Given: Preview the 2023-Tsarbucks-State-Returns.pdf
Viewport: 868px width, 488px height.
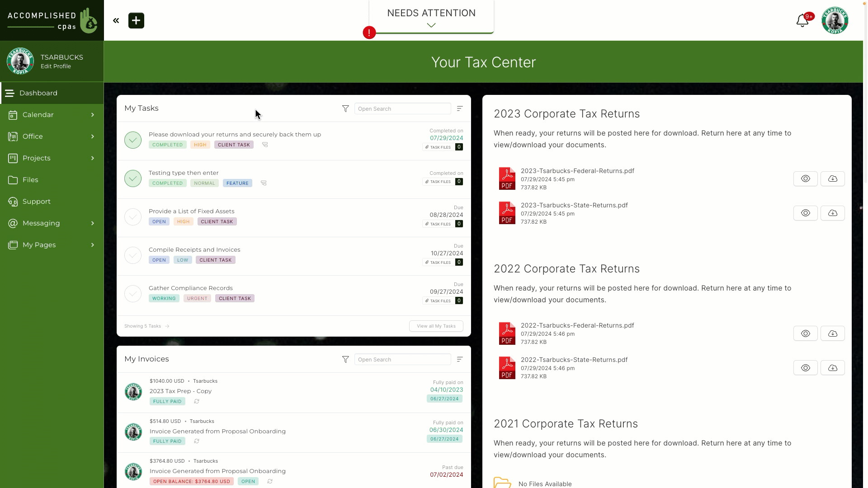Looking at the screenshot, I should click(x=806, y=213).
